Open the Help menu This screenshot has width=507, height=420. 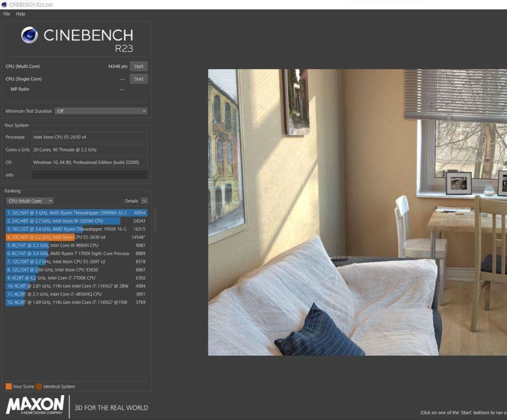point(20,14)
